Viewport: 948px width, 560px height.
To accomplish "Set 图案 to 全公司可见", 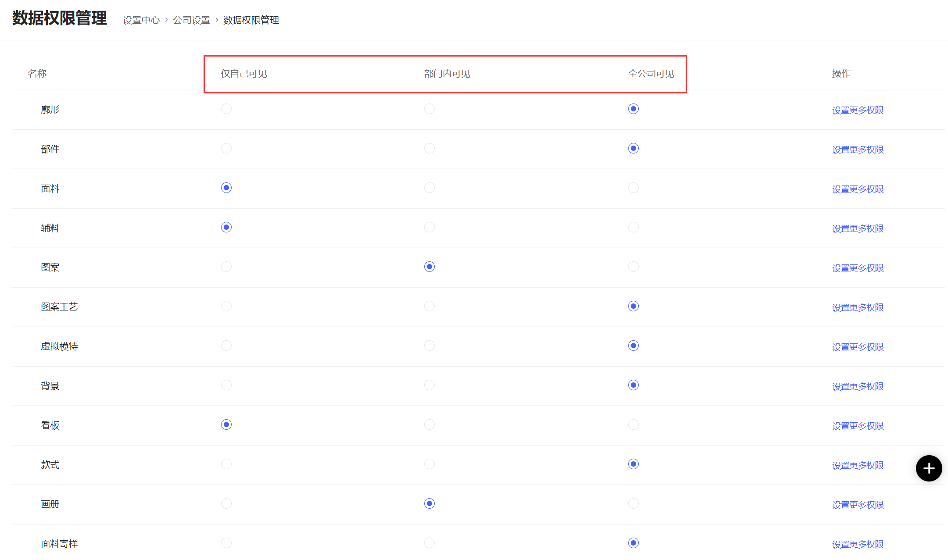I will [633, 267].
